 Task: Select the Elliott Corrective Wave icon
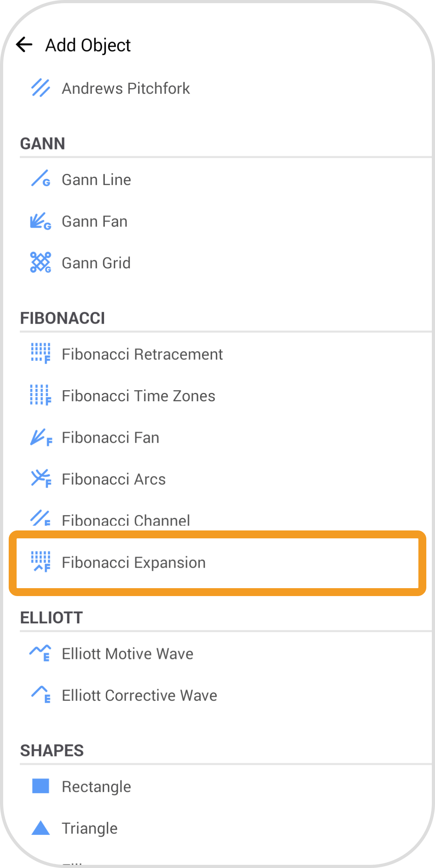click(x=40, y=694)
